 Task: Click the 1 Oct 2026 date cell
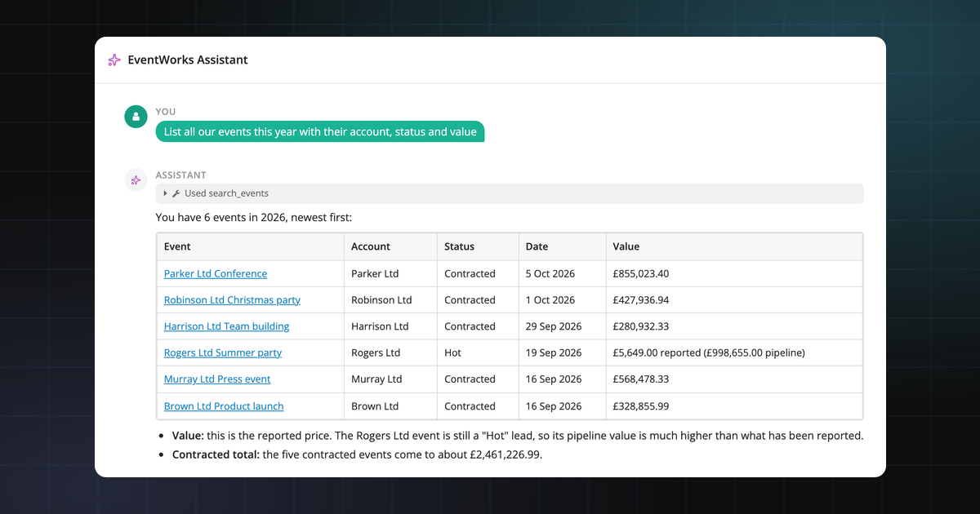click(x=563, y=300)
